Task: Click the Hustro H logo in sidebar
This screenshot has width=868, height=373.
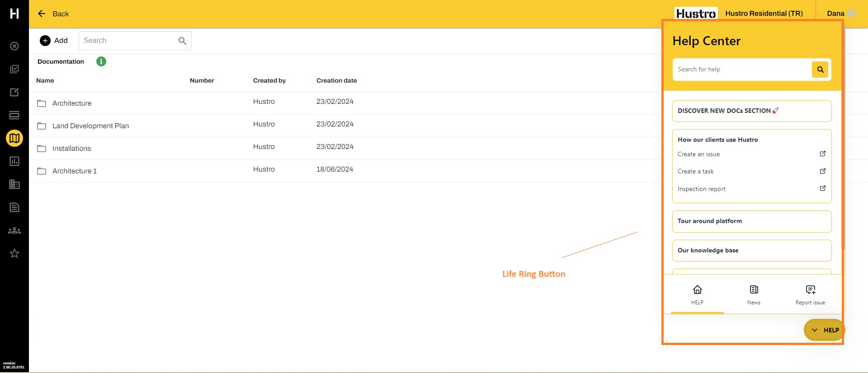Action: pos(14,14)
